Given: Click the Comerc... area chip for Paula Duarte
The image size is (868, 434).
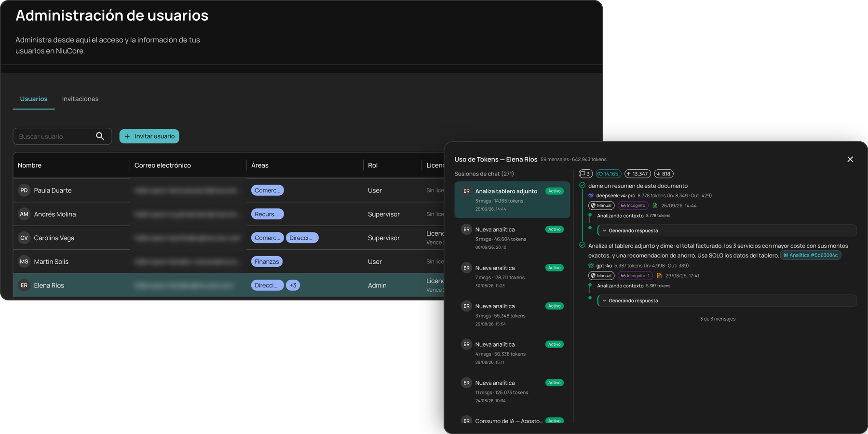Looking at the screenshot, I should tap(267, 190).
